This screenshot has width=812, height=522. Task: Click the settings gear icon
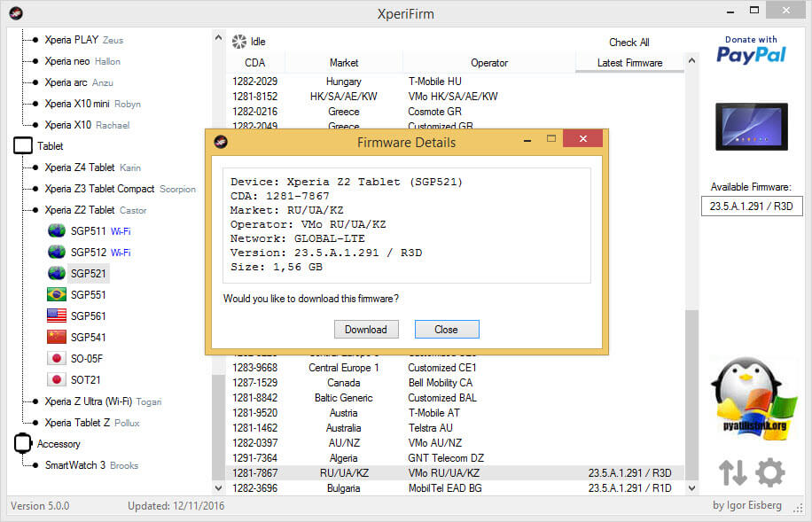[769, 472]
